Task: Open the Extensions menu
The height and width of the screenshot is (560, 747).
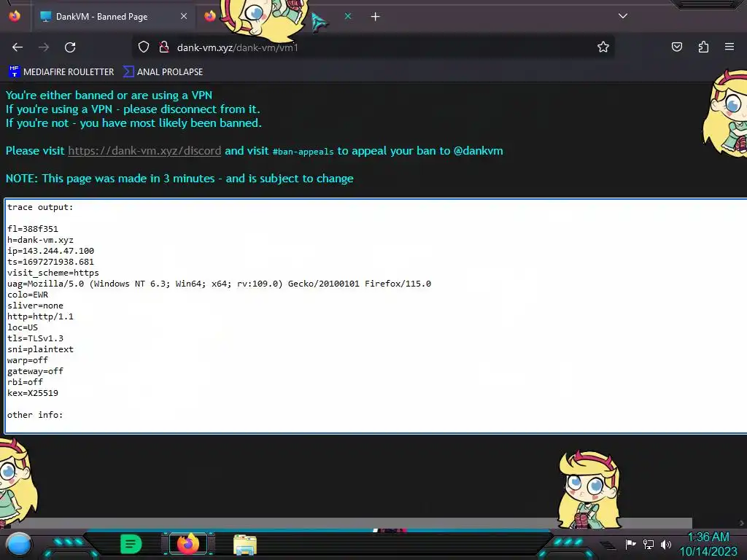Action: [703, 47]
